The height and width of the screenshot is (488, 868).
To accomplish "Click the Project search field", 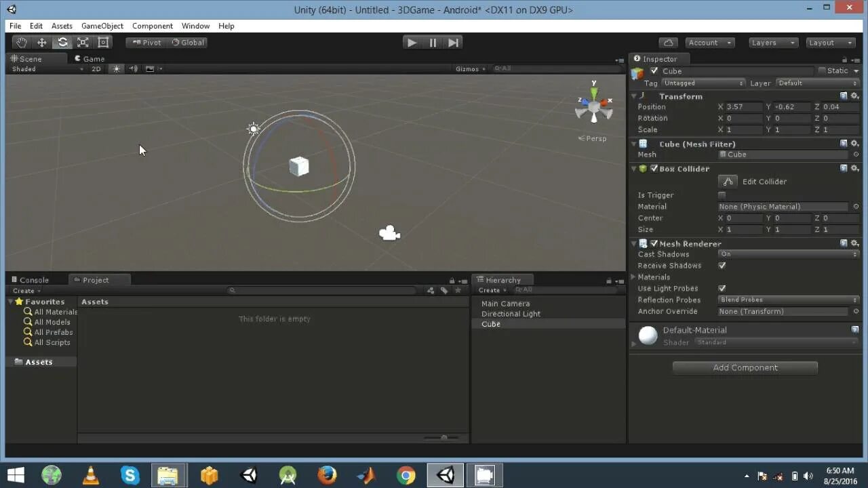I will (x=323, y=290).
